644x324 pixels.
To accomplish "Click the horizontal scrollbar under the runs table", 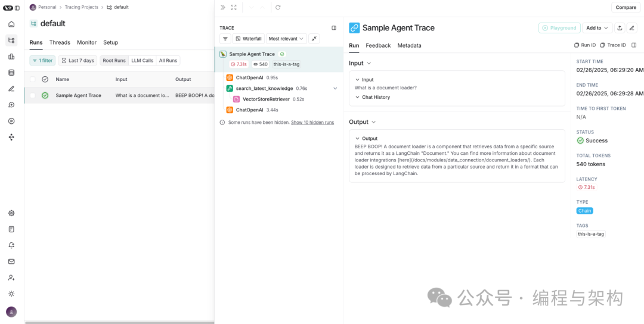I will tap(119, 322).
